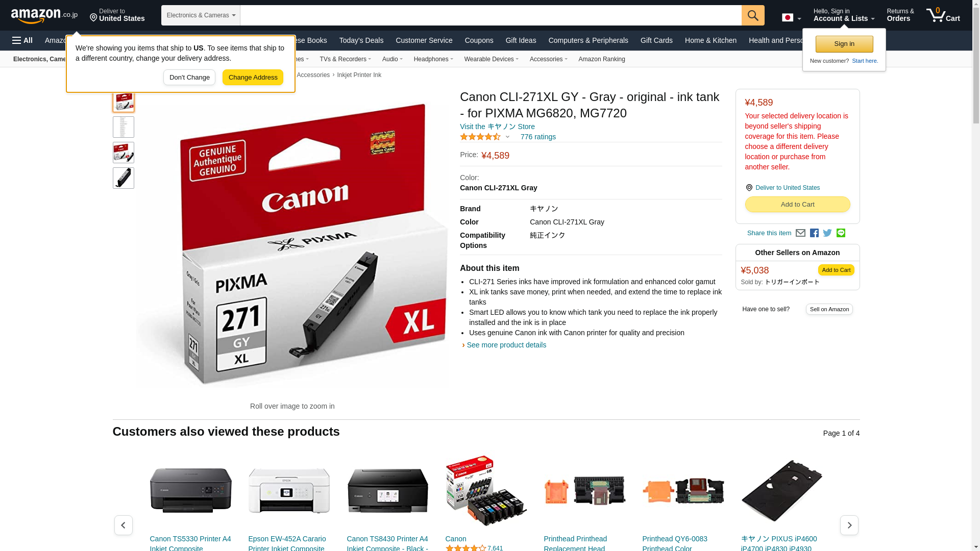Expand the Electronics & Cameras search category dropdown

click(x=201, y=15)
